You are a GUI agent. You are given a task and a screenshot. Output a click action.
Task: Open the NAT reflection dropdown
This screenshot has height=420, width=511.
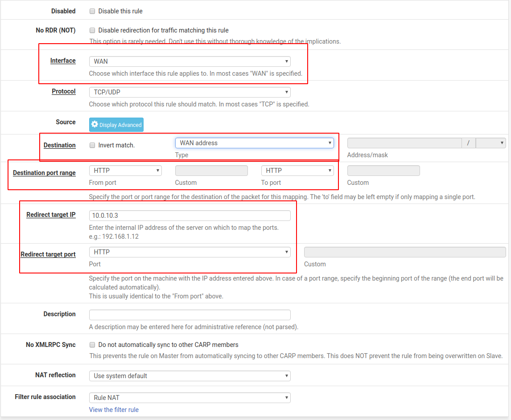pos(190,376)
